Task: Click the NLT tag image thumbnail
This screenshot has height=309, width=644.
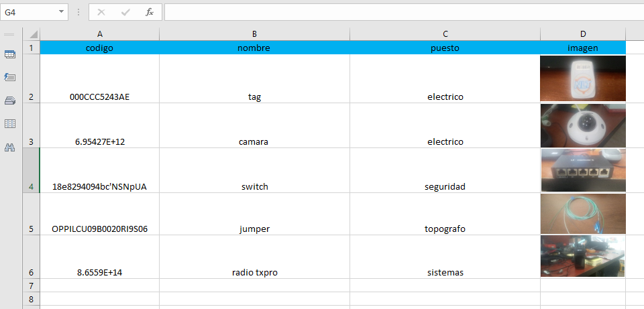Action: tap(583, 78)
